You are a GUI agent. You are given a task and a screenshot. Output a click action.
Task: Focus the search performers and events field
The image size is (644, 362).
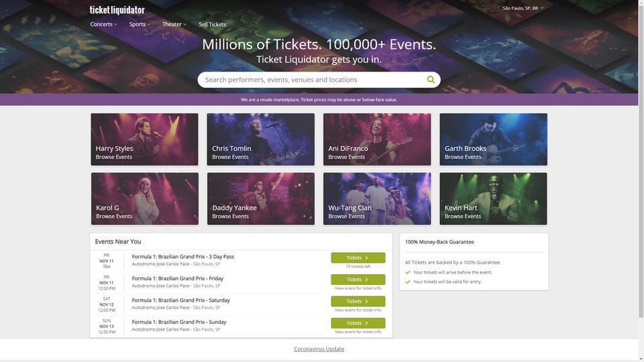click(312, 80)
